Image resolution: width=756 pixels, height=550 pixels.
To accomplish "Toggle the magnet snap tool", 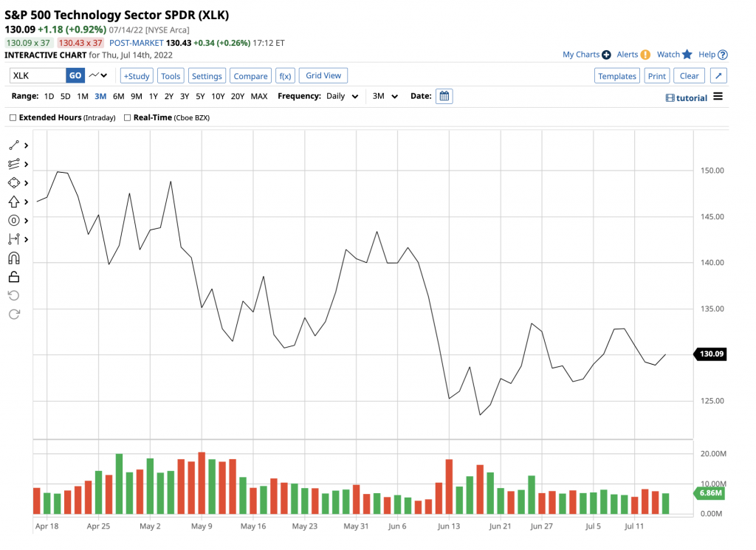I will (14, 258).
